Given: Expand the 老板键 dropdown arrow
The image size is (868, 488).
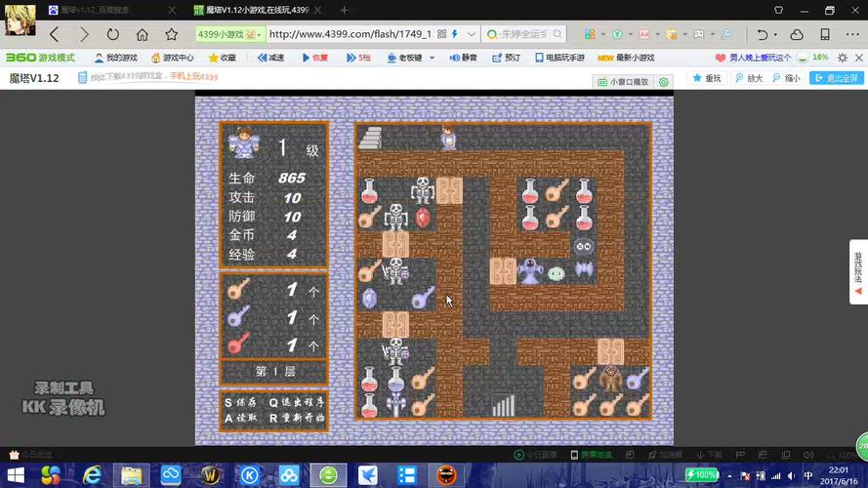Looking at the screenshot, I should [x=432, y=58].
